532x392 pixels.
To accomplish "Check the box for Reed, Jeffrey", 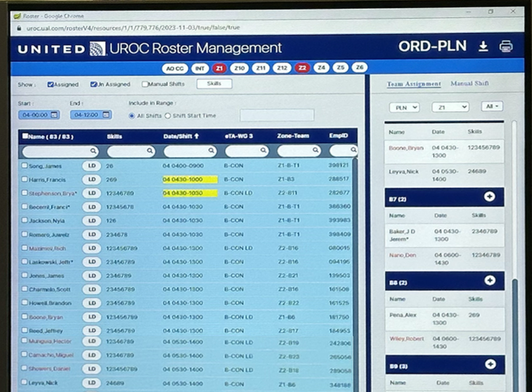I will pos(25,330).
